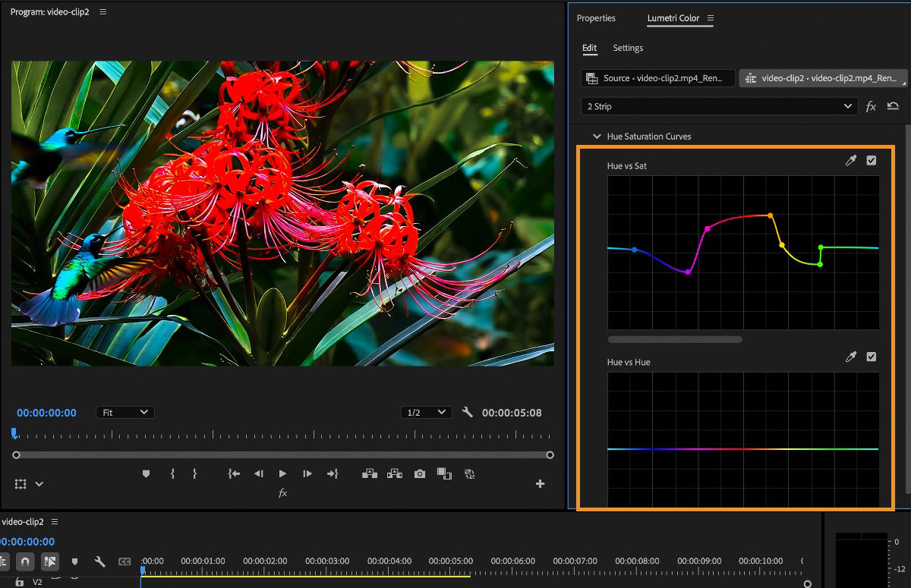
Task: Open the 2 Strip preset dropdown
Action: pos(719,106)
